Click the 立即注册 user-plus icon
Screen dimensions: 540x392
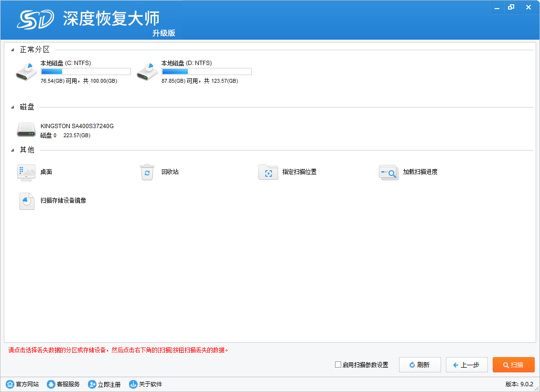(92, 384)
